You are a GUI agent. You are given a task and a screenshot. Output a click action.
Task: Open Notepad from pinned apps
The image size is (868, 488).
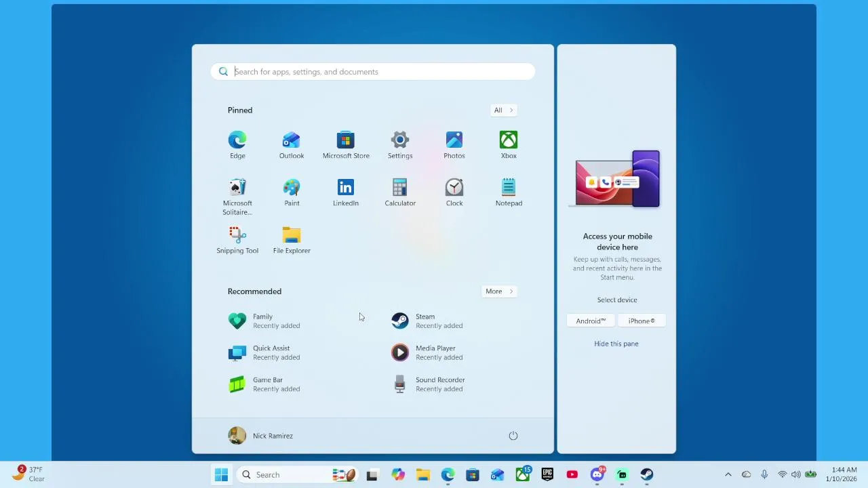pyautogui.click(x=509, y=192)
